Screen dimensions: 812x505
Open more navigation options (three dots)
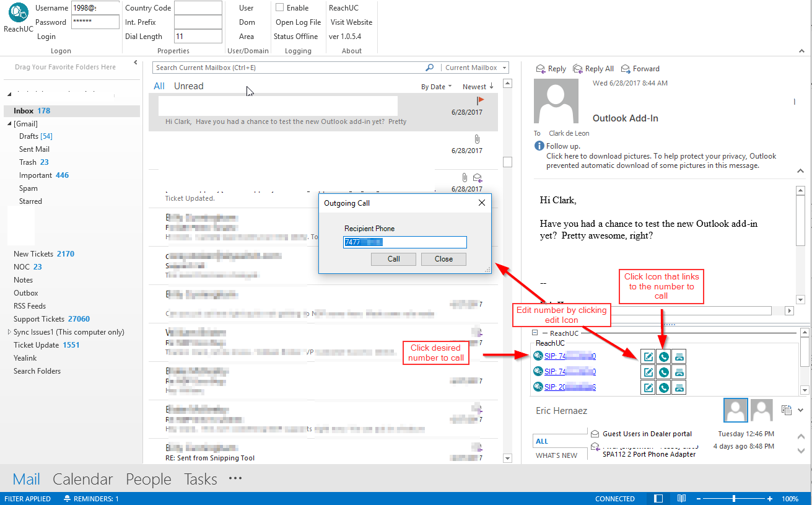click(x=235, y=478)
